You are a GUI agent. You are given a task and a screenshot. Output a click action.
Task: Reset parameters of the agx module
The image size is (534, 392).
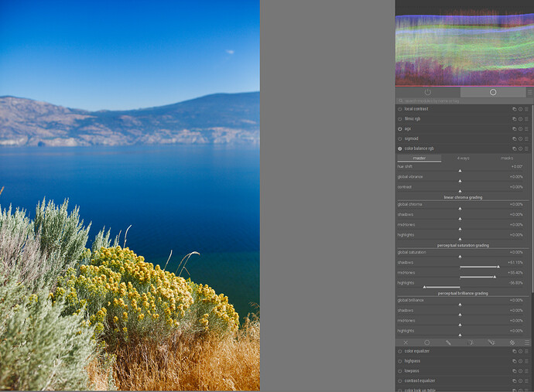click(520, 129)
